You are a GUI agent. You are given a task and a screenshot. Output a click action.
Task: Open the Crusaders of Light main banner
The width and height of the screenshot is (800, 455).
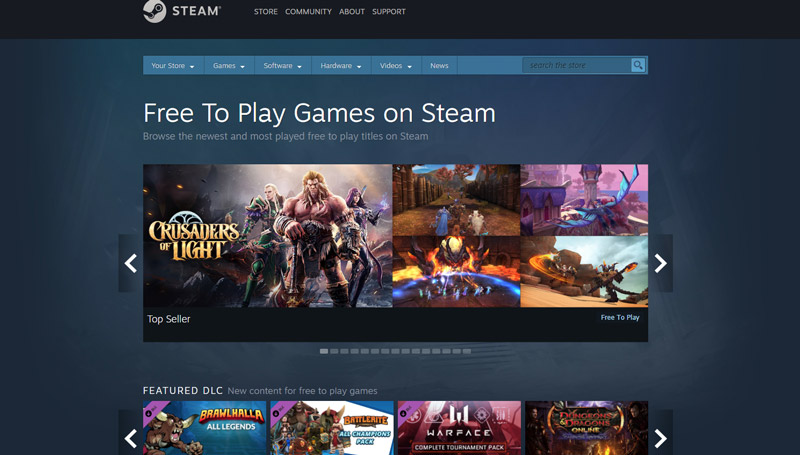(x=267, y=236)
